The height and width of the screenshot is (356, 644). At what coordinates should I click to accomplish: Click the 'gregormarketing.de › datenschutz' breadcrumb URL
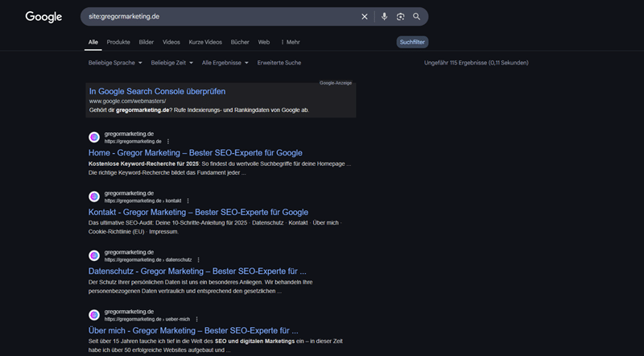[x=148, y=260]
